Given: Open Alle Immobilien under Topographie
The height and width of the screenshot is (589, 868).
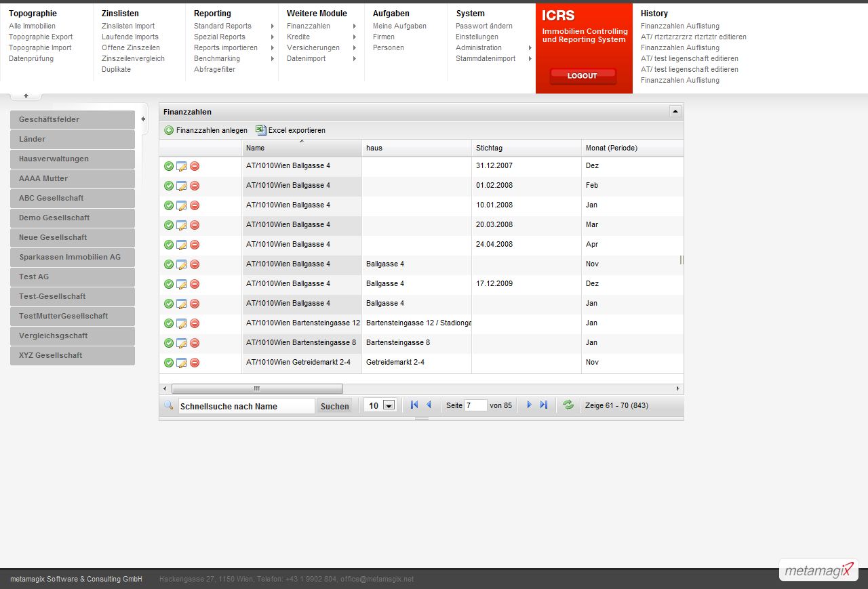Looking at the screenshot, I should 32,26.
